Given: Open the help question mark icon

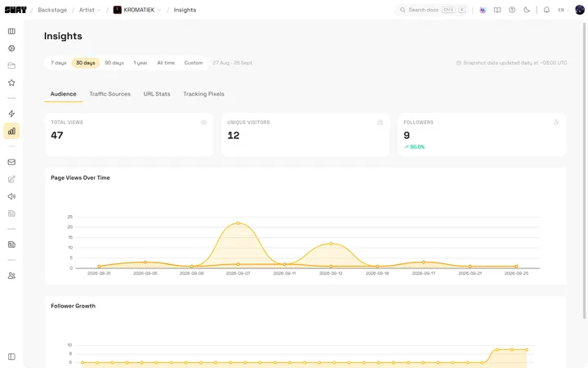Looking at the screenshot, I should coord(512,10).
